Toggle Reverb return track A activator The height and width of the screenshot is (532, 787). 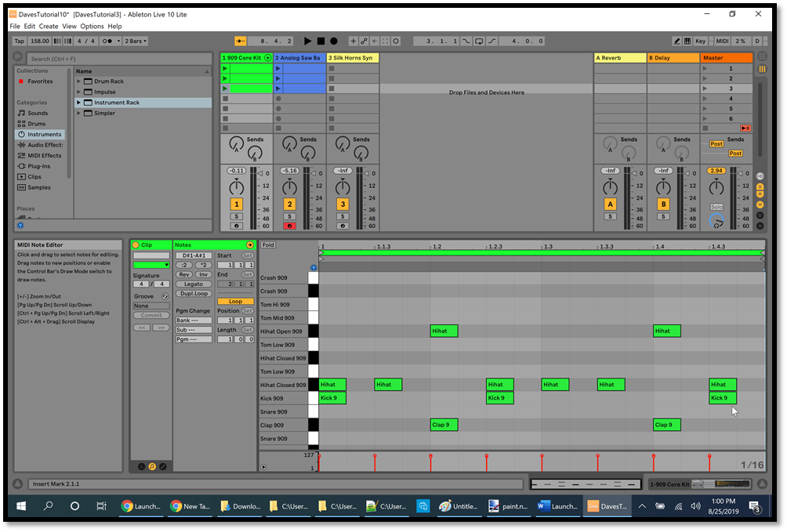611,204
